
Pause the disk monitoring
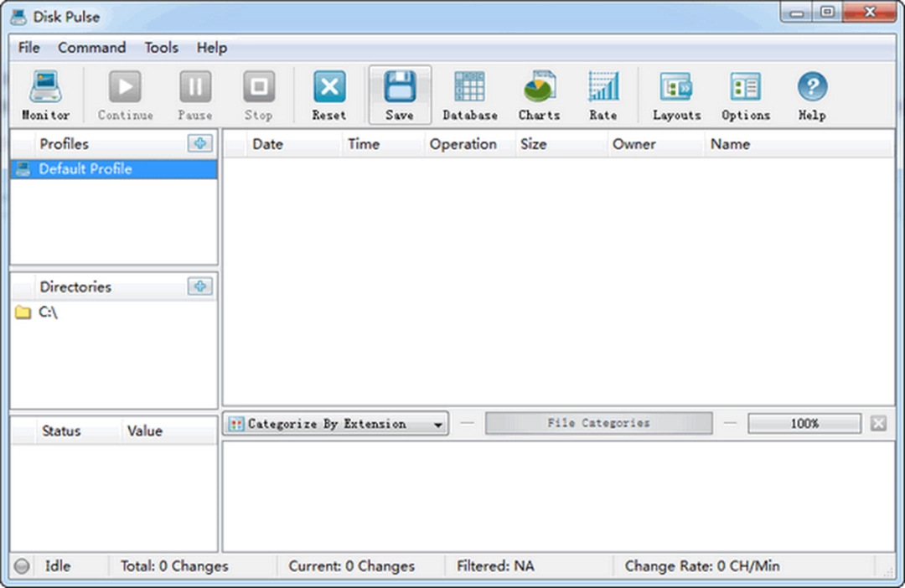click(194, 92)
